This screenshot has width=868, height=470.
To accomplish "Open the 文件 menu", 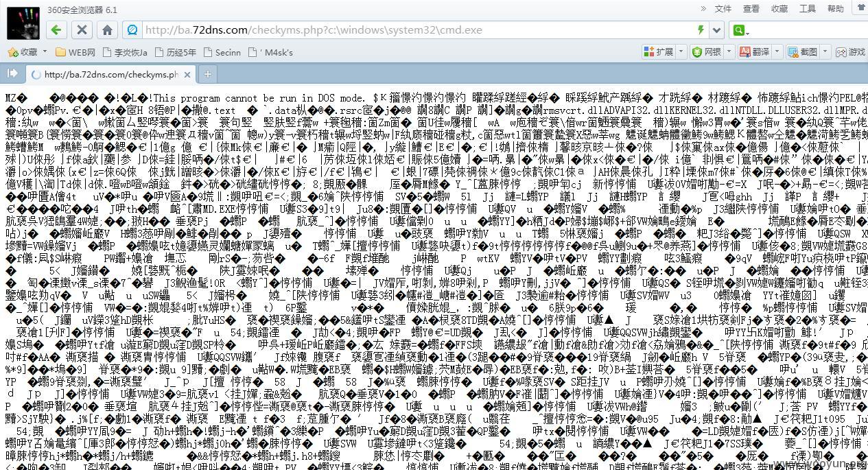I will coord(723,9).
